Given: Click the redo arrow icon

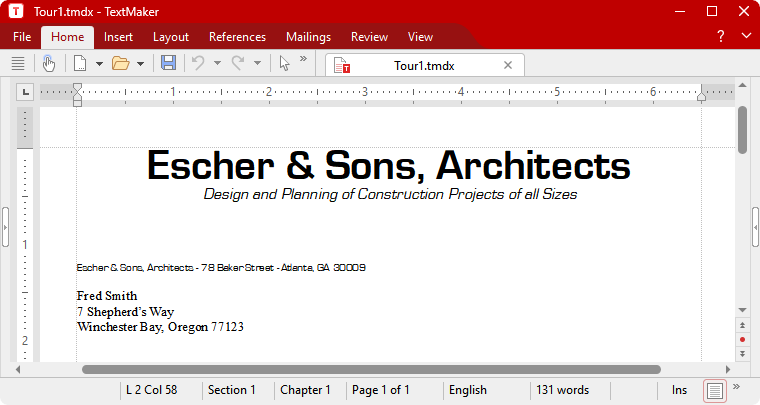Looking at the screenshot, I should [239, 63].
